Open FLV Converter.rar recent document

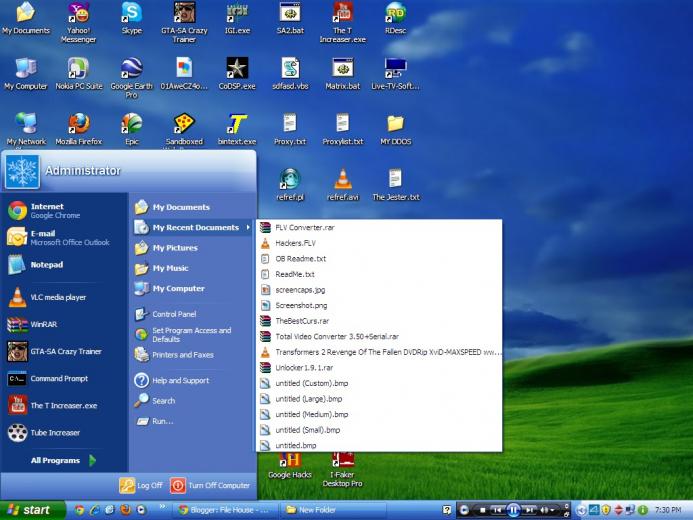coord(379,228)
